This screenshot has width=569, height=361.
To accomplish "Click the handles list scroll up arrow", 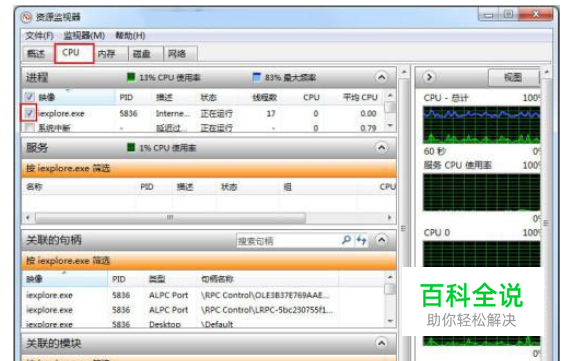I will [x=390, y=277].
